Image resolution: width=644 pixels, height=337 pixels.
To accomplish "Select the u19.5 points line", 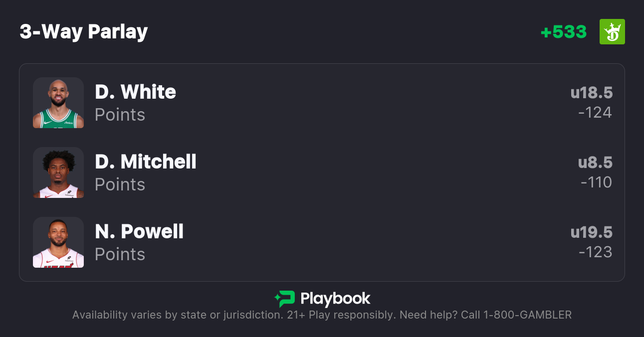I will [x=592, y=233].
